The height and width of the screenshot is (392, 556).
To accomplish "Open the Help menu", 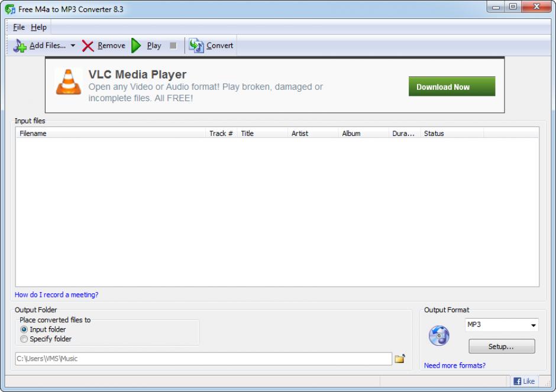I will [38, 27].
